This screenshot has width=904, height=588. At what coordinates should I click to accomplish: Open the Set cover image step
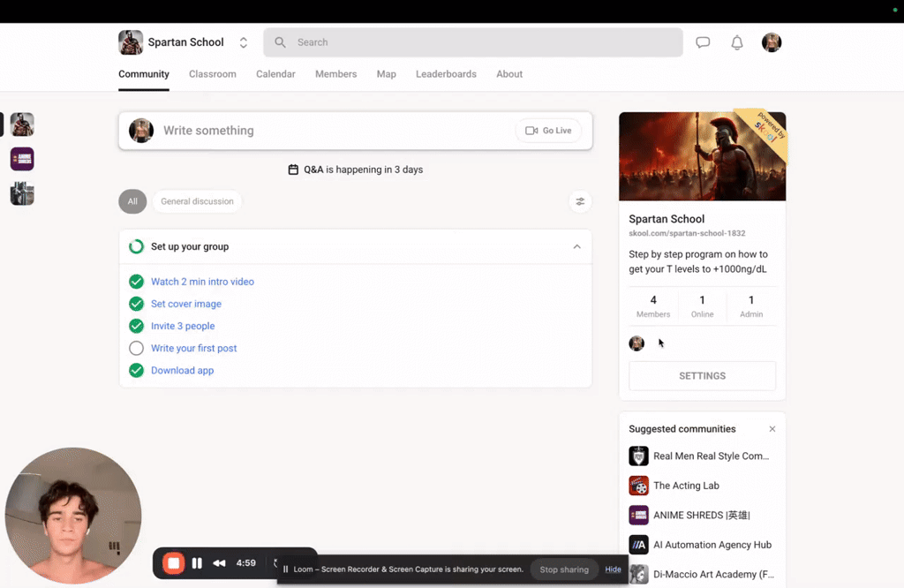click(x=186, y=304)
